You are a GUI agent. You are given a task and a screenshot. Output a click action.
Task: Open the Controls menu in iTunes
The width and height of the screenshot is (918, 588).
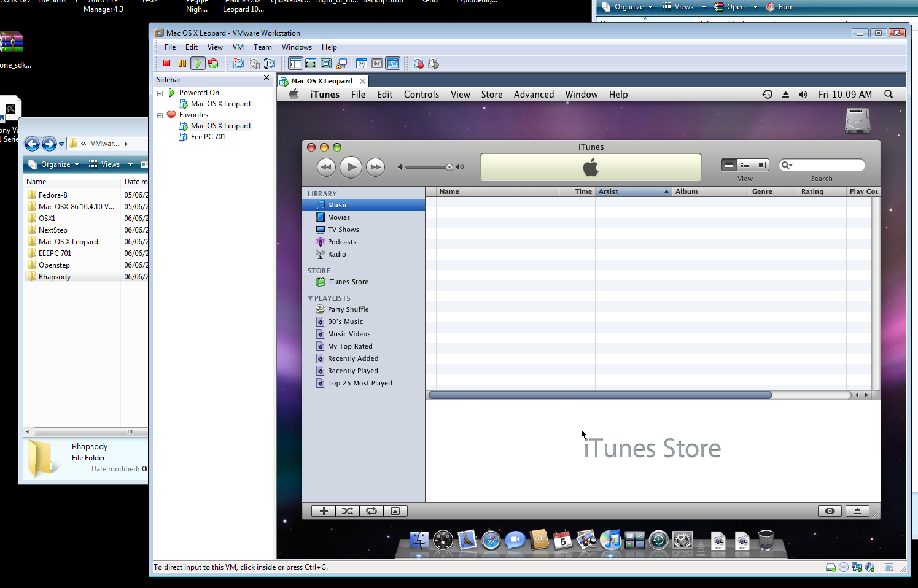[x=421, y=95]
